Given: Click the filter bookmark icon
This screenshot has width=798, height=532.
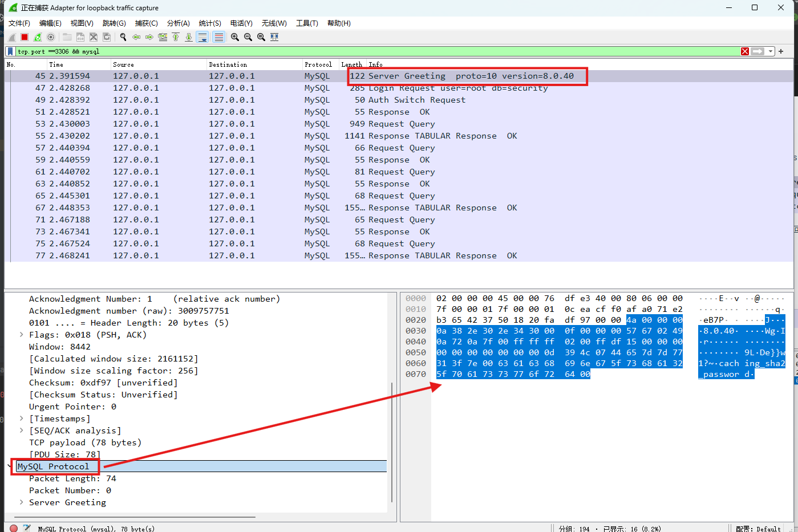Looking at the screenshot, I should [10, 51].
